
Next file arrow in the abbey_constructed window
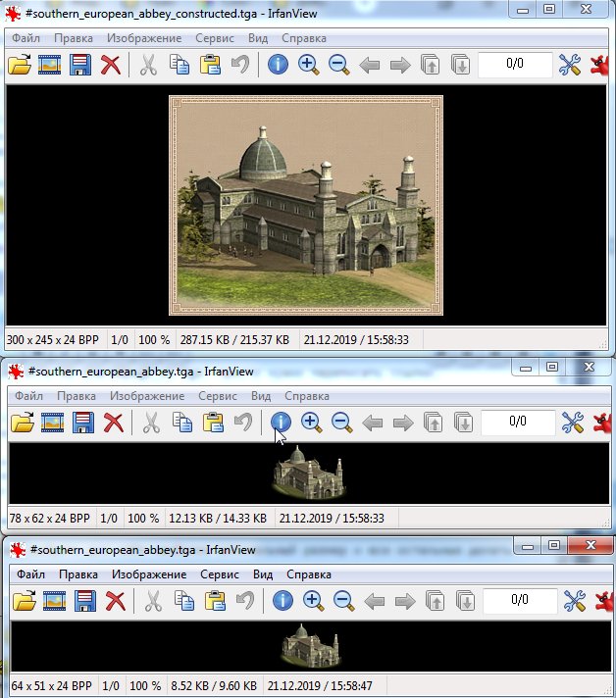pos(400,66)
